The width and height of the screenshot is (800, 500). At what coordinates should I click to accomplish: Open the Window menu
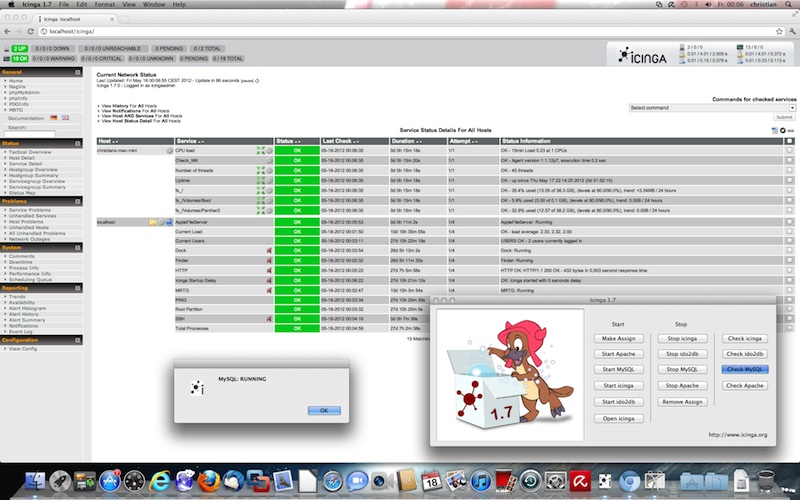[154, 4]
